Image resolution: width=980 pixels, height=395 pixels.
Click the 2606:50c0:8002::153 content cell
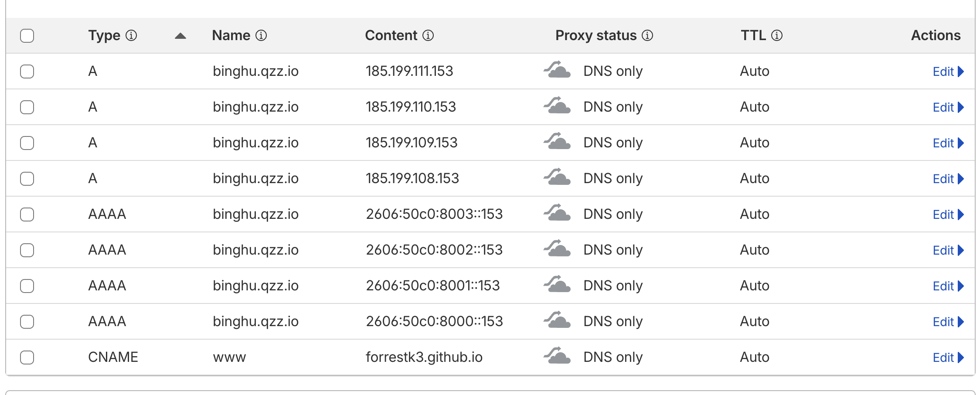pyautogui.click(x=434, y=250)
